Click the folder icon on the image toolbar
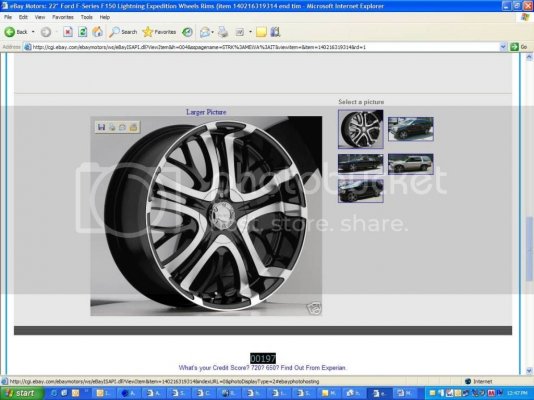 click(x=133, y=127)
